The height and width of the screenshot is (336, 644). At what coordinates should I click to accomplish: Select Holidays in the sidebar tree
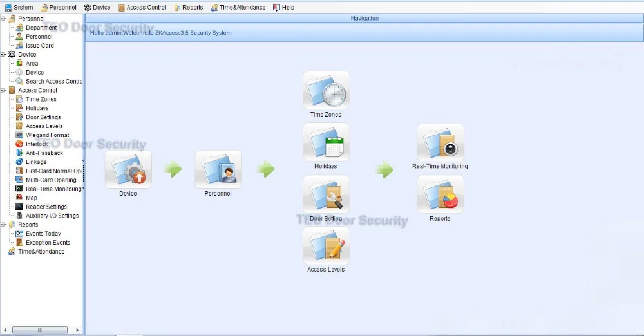[x=37, y=108]
